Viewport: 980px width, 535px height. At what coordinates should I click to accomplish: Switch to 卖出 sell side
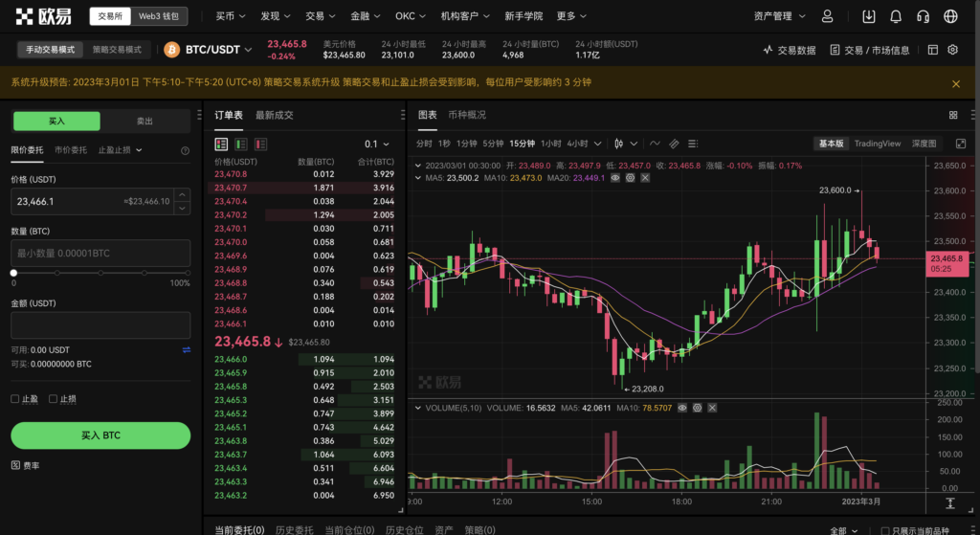(145, 122)
